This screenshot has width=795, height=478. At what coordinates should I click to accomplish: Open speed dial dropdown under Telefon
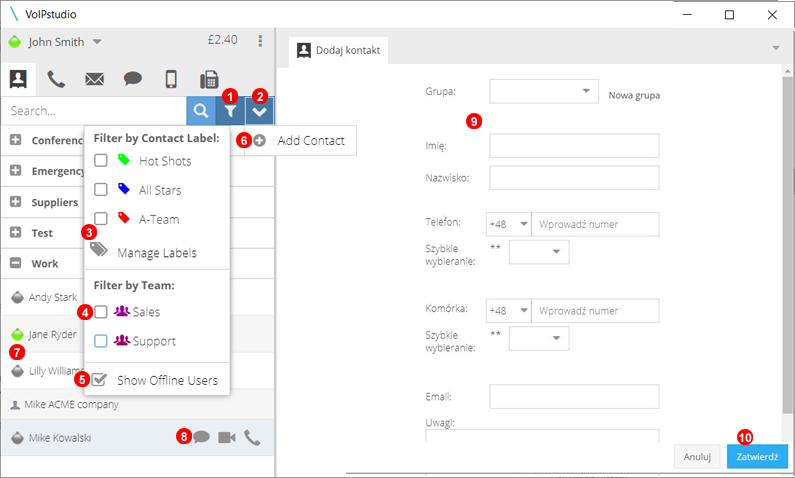coord(539,252)
